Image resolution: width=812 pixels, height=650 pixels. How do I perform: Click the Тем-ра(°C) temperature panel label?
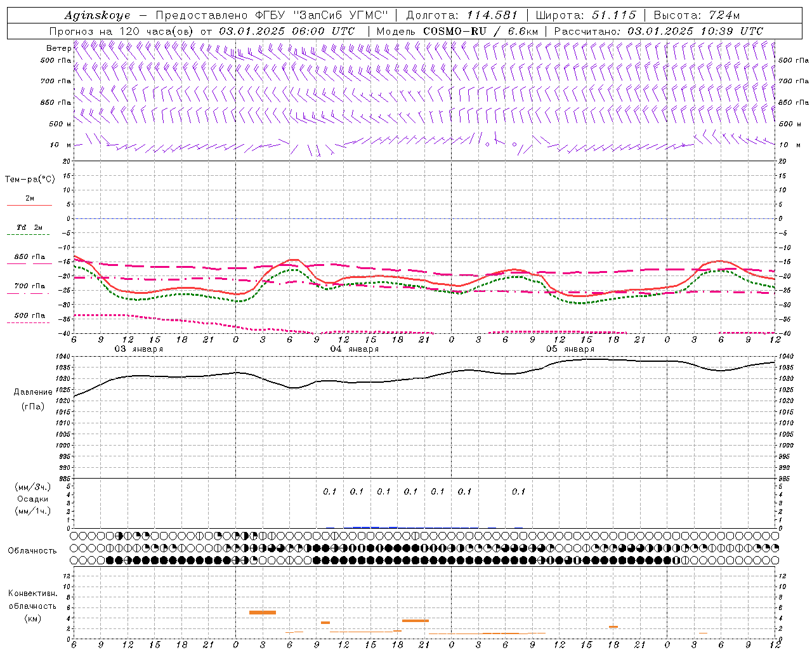click(x=30, y=180)
